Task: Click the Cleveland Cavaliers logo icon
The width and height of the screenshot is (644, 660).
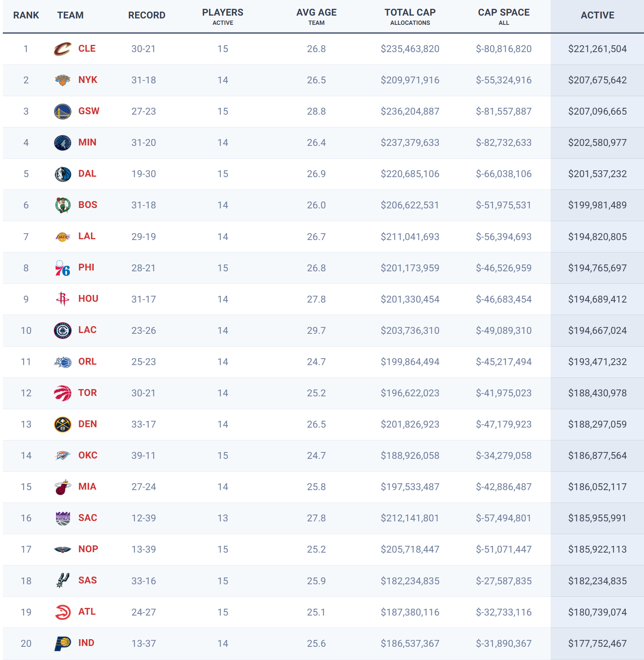Action: (63, 49)
